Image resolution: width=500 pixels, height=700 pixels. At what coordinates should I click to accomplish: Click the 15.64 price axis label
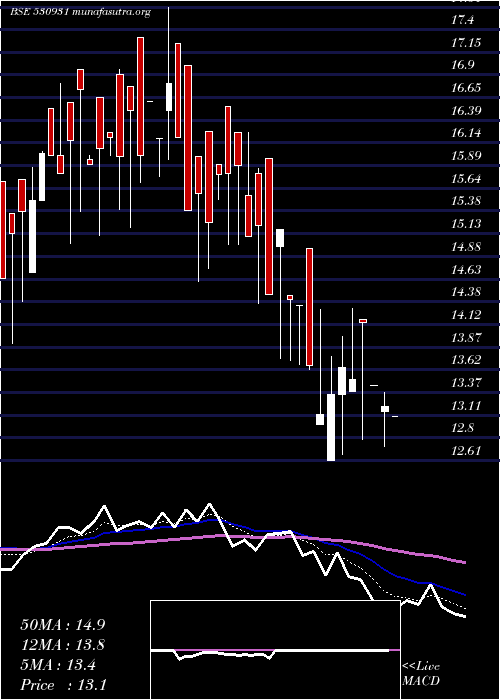pyautogui.click(x=466, y=179)
